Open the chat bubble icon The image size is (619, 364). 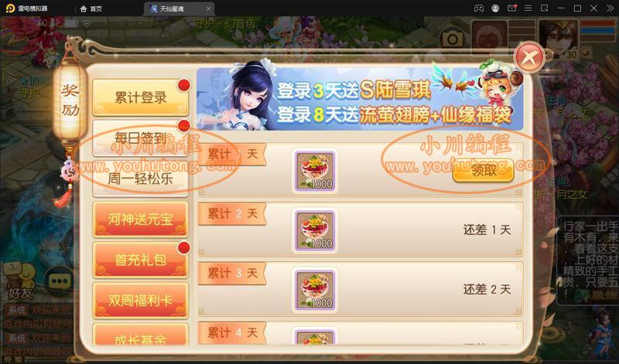[60, 281]
